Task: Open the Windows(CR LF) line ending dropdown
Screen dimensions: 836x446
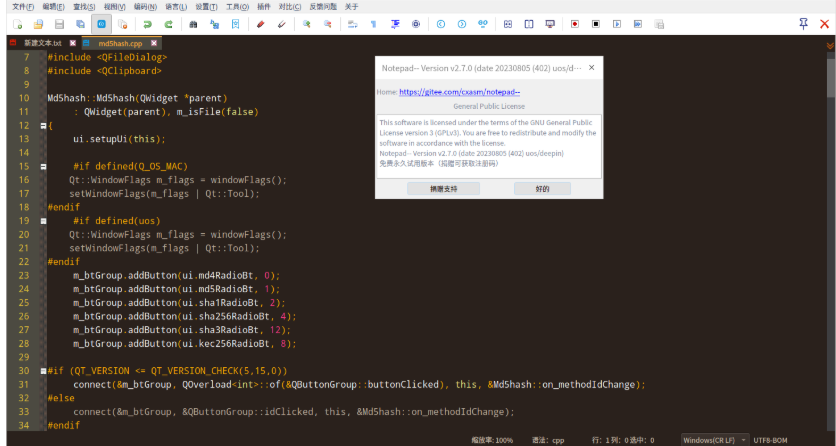Action: [715, 440]
